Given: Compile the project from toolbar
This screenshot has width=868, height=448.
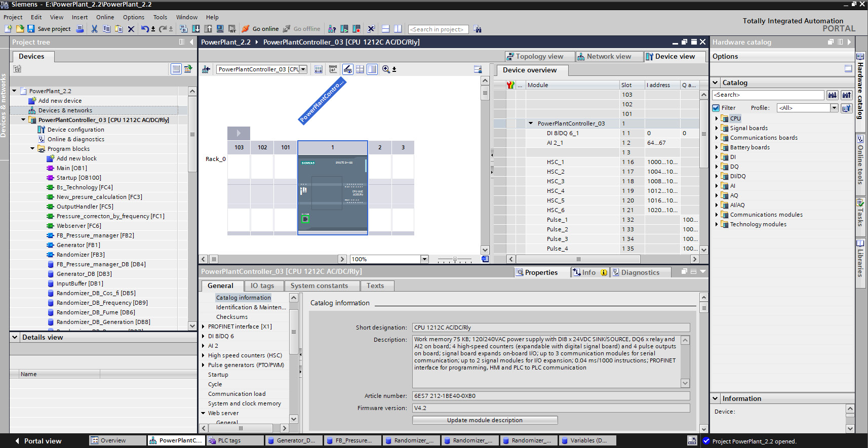Looking at the screenshot, I should 183,29.
